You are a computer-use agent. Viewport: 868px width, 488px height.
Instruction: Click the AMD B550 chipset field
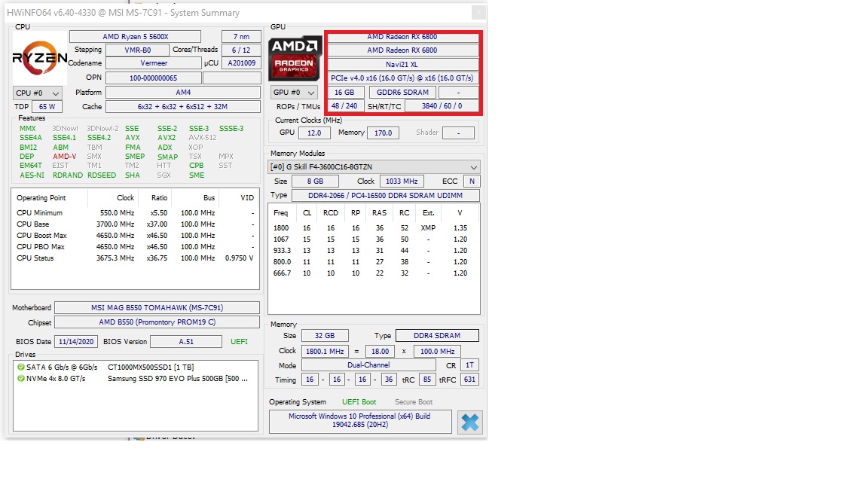157,322
